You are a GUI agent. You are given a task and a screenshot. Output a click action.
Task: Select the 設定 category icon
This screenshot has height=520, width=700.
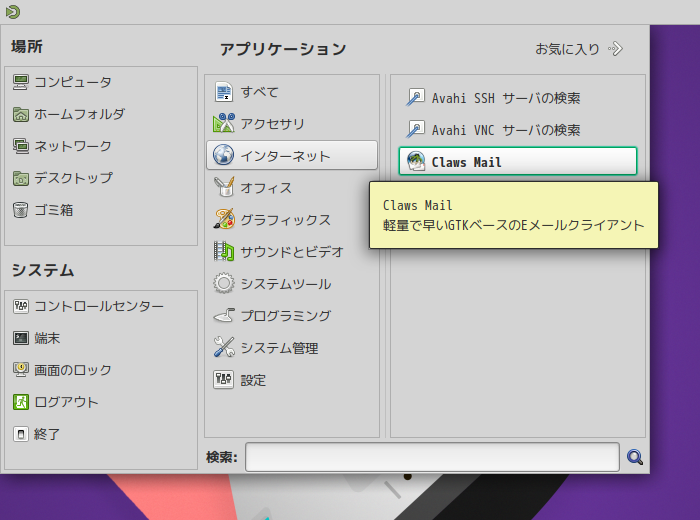[x=224, y=379]
